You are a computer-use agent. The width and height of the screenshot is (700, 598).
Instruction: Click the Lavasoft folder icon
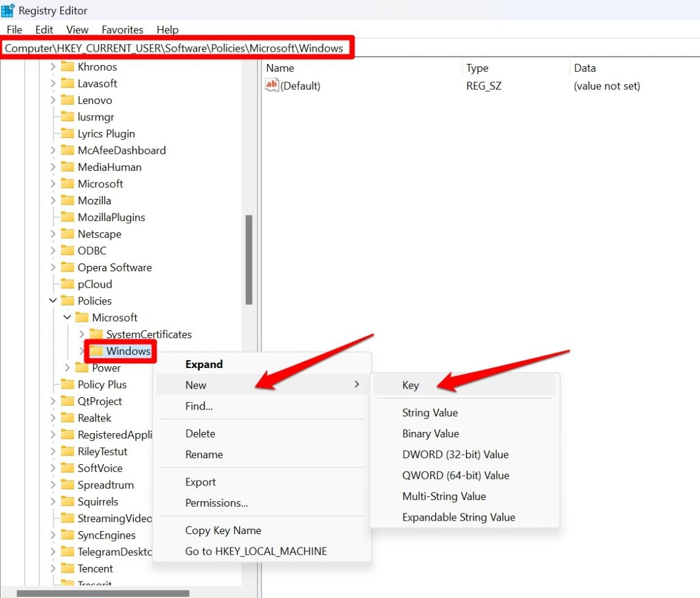coord(68,83)
